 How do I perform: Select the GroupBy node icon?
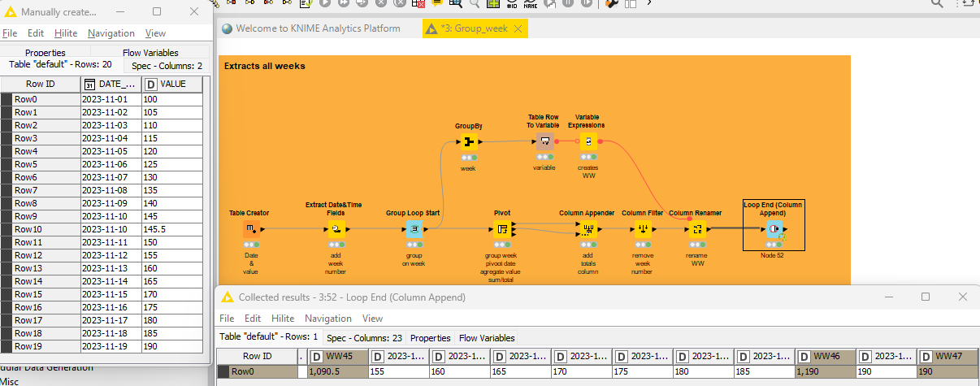click(468, 142)
